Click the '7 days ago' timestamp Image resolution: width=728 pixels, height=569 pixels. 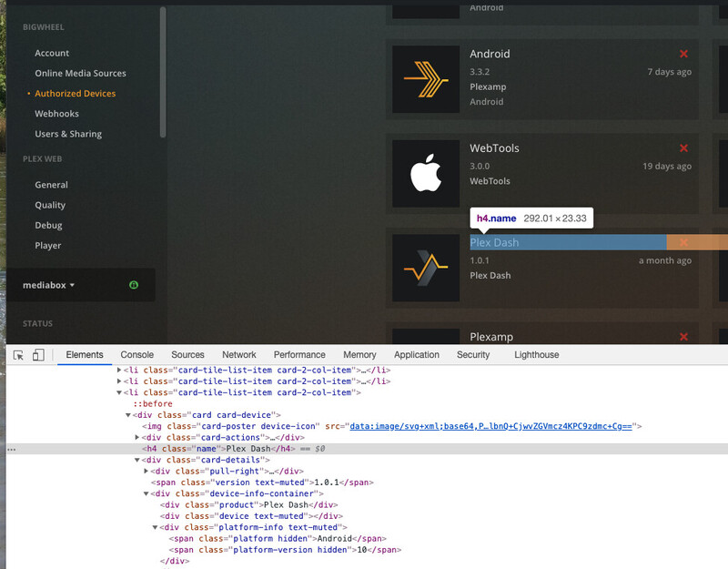[669, 72]
